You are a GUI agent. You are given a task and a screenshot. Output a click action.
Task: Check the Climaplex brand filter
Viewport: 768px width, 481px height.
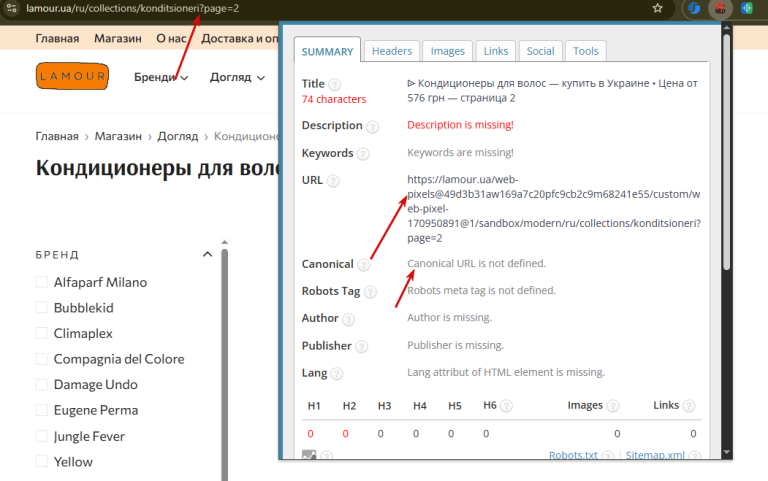click(x=42, y=333)
